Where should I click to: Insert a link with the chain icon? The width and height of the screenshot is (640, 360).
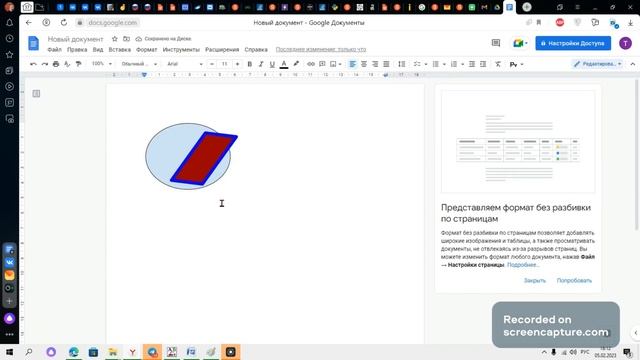(x=311, y=64)
